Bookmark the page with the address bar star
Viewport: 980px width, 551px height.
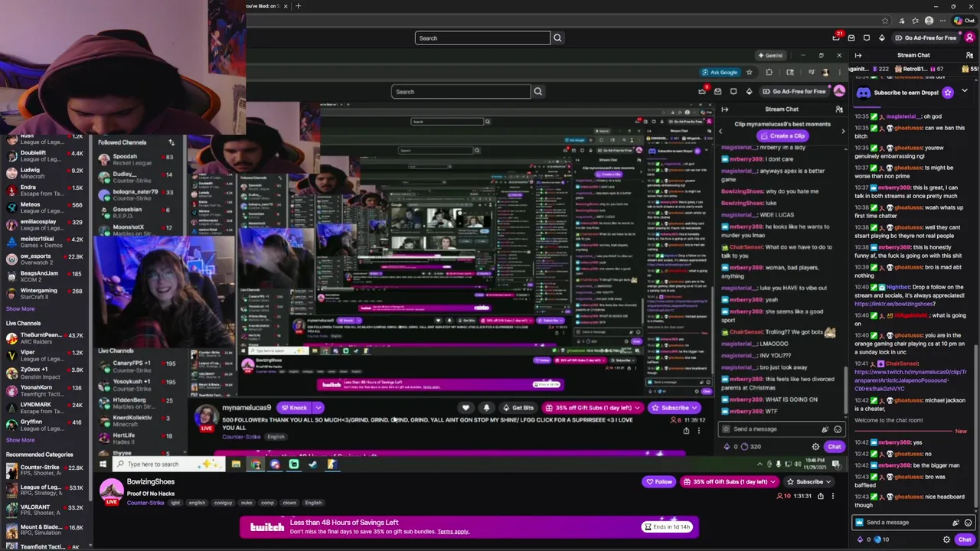[885, 21]
